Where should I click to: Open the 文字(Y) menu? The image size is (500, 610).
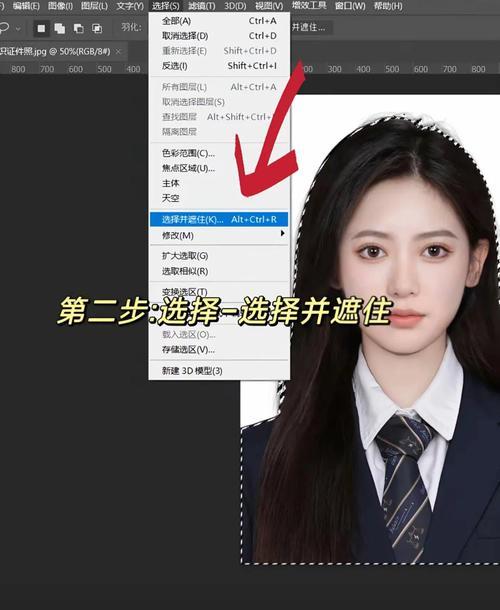click(130, 6)
